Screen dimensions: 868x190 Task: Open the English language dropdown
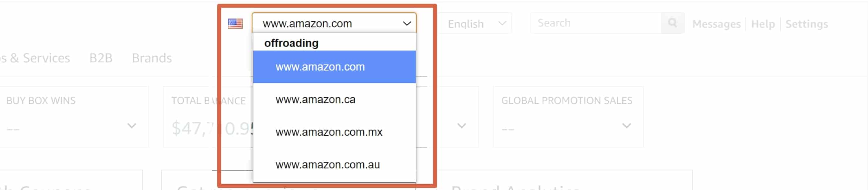point(475,24)
